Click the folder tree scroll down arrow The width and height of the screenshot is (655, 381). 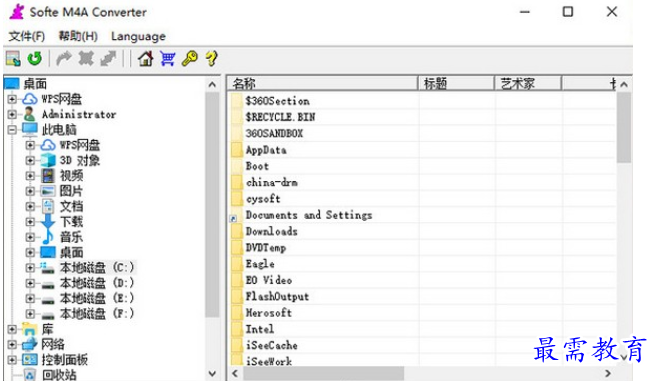pyautogui.click(x=212, y=373)
